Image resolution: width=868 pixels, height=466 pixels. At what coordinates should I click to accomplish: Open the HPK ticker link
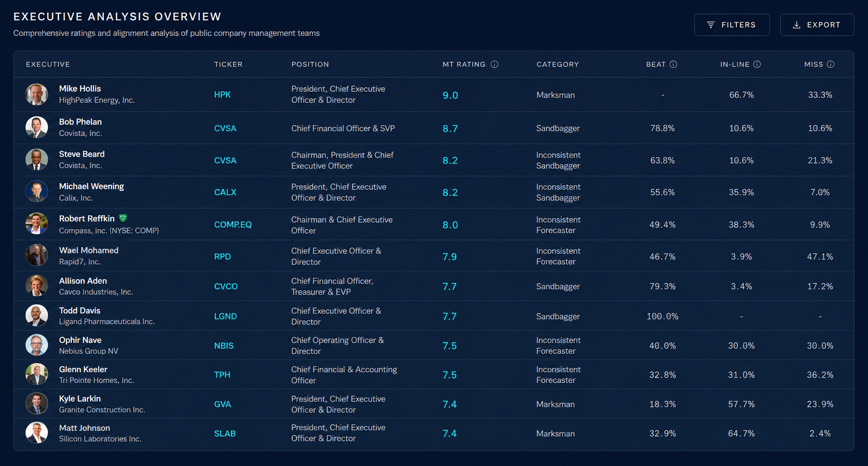coord(222,95)
